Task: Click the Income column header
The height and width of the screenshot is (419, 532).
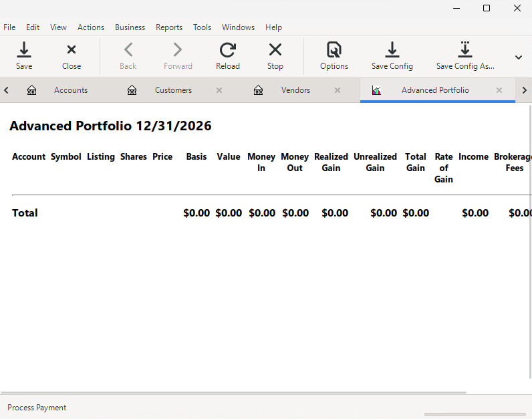Action: click(x=473, y=157)
